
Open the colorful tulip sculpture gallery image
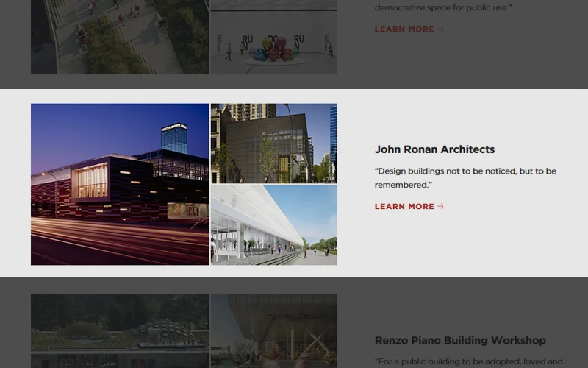pos(273,37)
